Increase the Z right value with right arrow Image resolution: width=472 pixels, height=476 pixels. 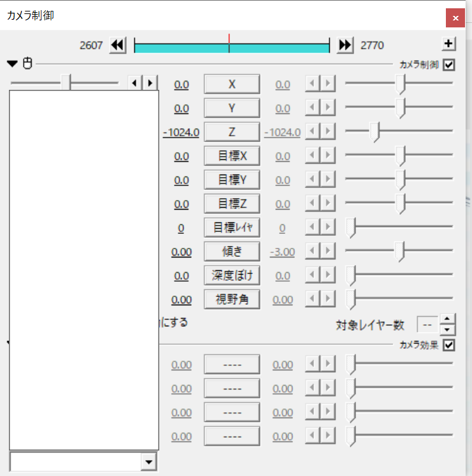(327, 132)
